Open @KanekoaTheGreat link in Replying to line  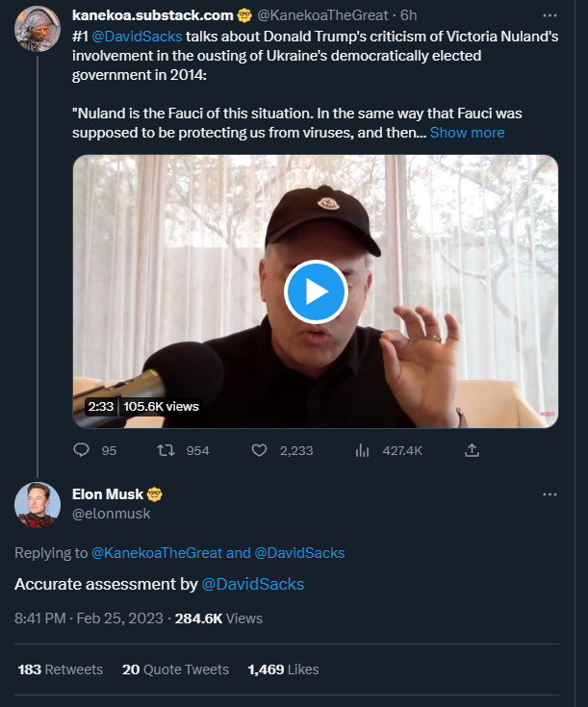[156, 552]
